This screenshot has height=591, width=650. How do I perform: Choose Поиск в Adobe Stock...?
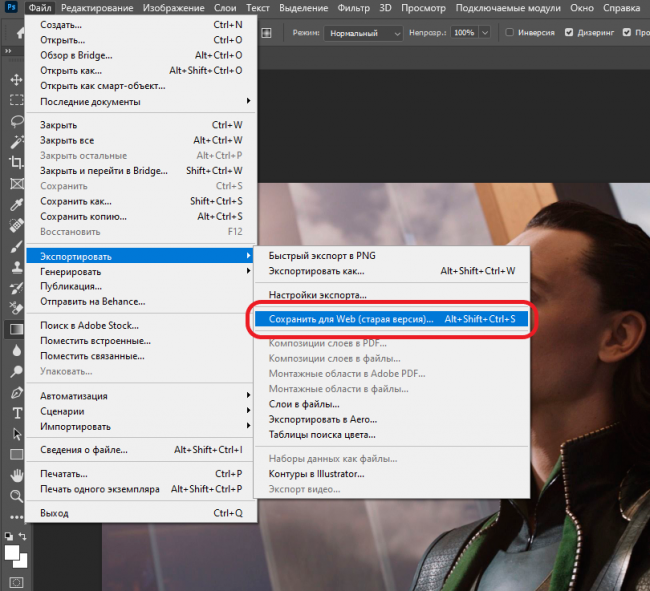click(x=141, y=325)
